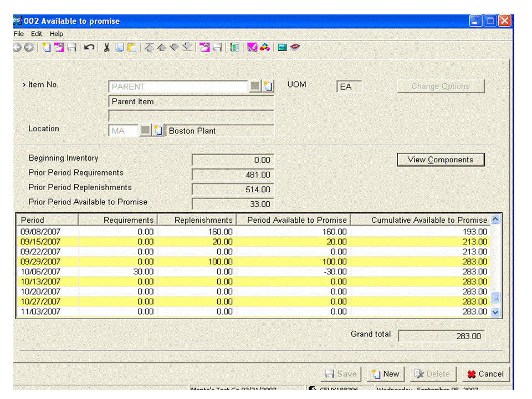Click the New button at bottom

386,374
